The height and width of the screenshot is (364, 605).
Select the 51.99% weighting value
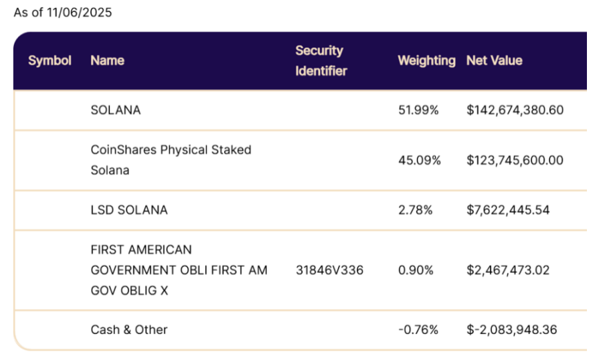pyautogui.click(x=418, y=110)
